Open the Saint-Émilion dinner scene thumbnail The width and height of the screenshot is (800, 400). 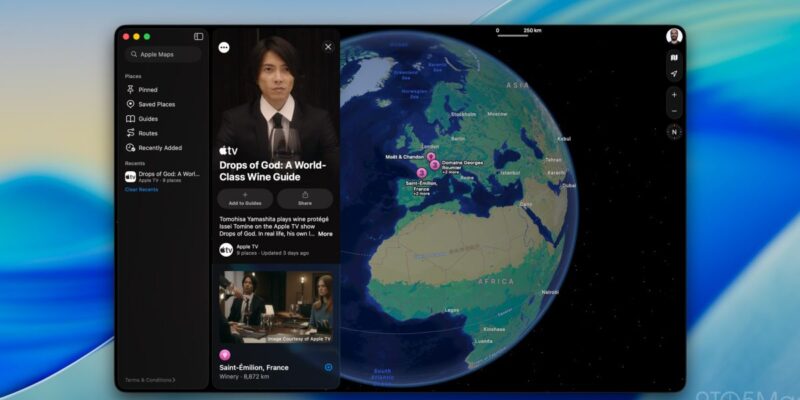click(x=276, y=307)
